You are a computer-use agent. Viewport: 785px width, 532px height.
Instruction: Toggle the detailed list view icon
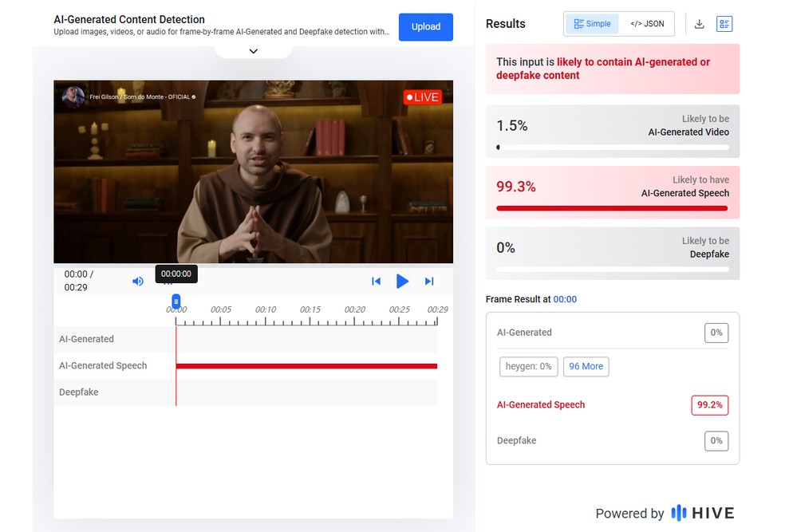pos(724,24)
